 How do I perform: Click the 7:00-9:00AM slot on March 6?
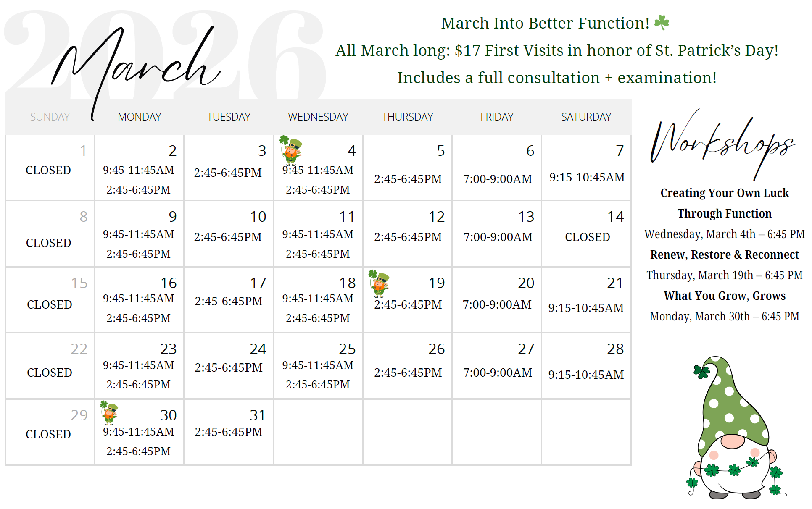[498, 179]
